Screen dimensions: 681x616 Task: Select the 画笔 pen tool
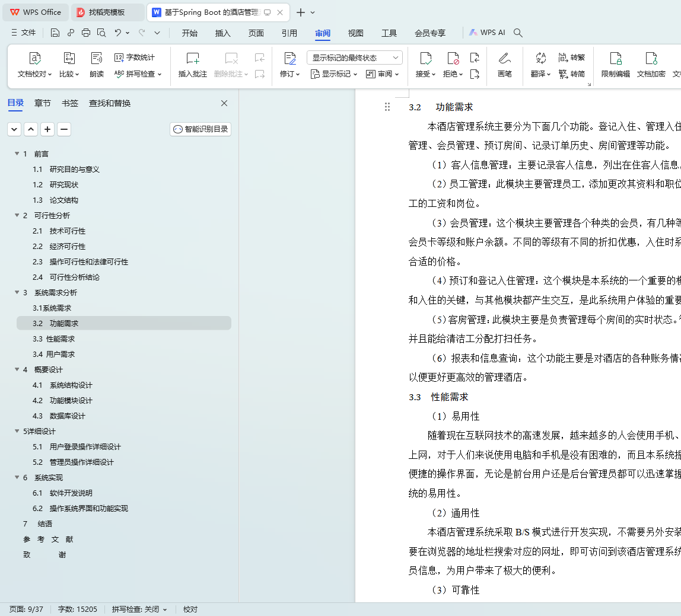click(504, 65)
